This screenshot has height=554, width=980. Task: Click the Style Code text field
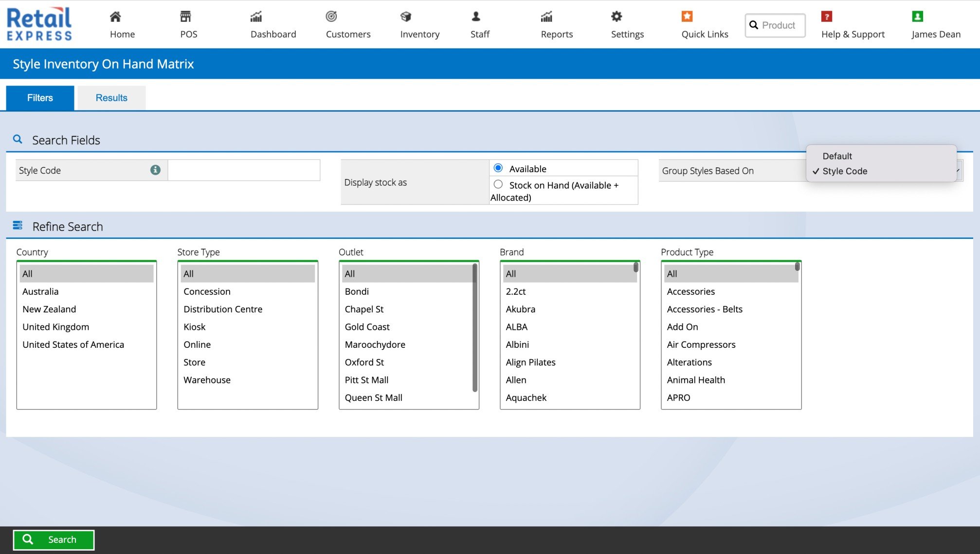pyautogui.click(x=244, y=170)
